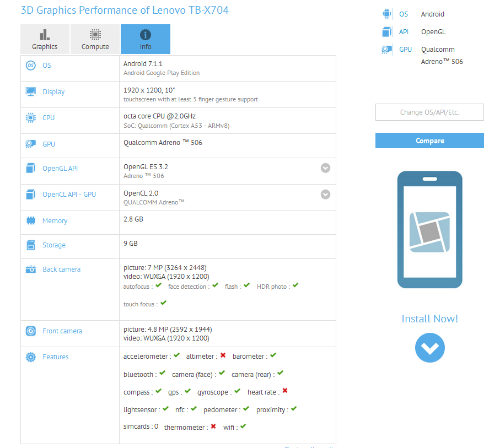Screen dimensions: 489x448
Task: Click the Android robot icon in sidebar
Action: pos(386,14)
